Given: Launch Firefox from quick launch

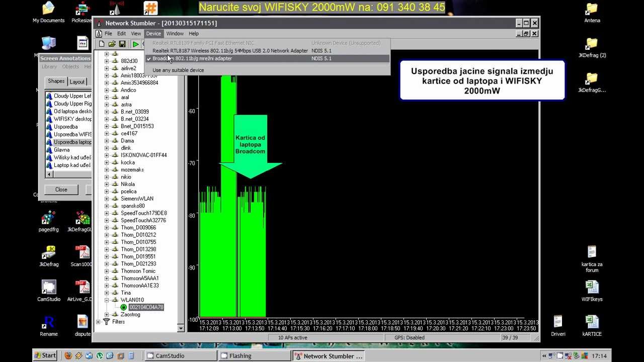Looking at the screenshot, I should (x=68, y=355).
